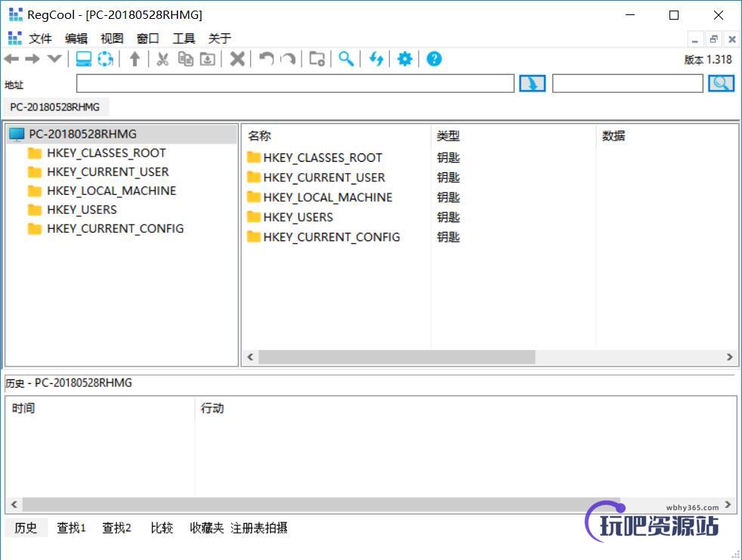Click the quick search magnifier button
The height and width of the screenshot is (560, 742).
coord(721,83)
